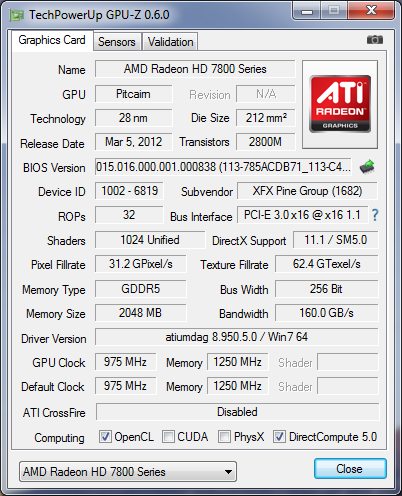Switch to the Sensors tab
Screen dimensions: 402x496
click(117, 42)
